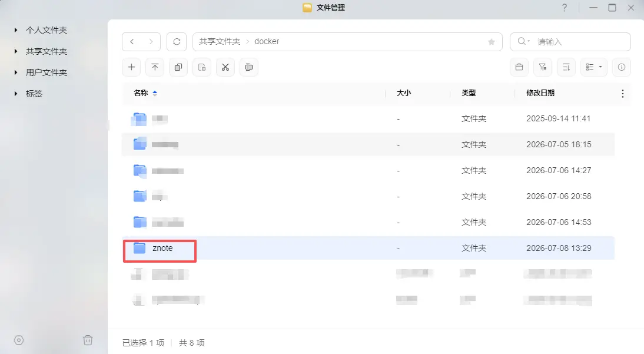
Task: Open the filter options icon
Action: (x=543, y=67)
